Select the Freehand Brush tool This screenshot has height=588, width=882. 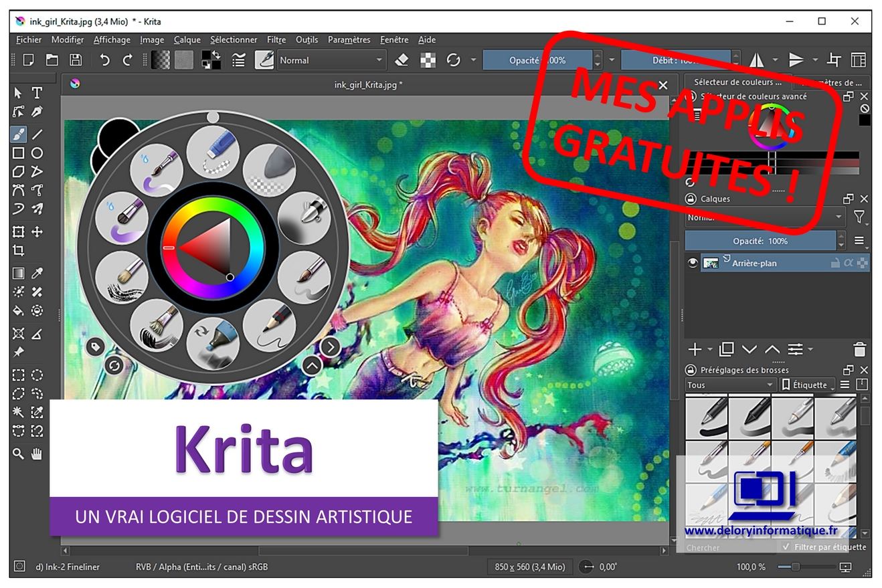click(x=18, y=134)
